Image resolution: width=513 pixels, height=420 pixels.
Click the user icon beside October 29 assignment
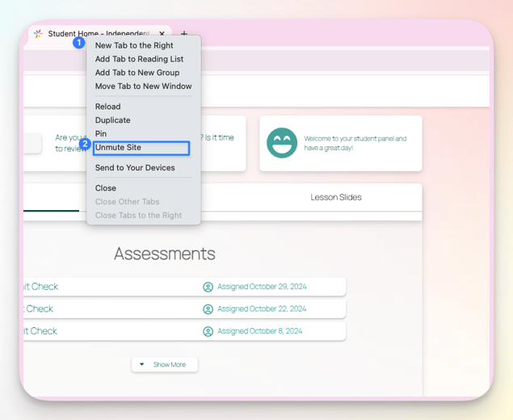tap(208, 287)
